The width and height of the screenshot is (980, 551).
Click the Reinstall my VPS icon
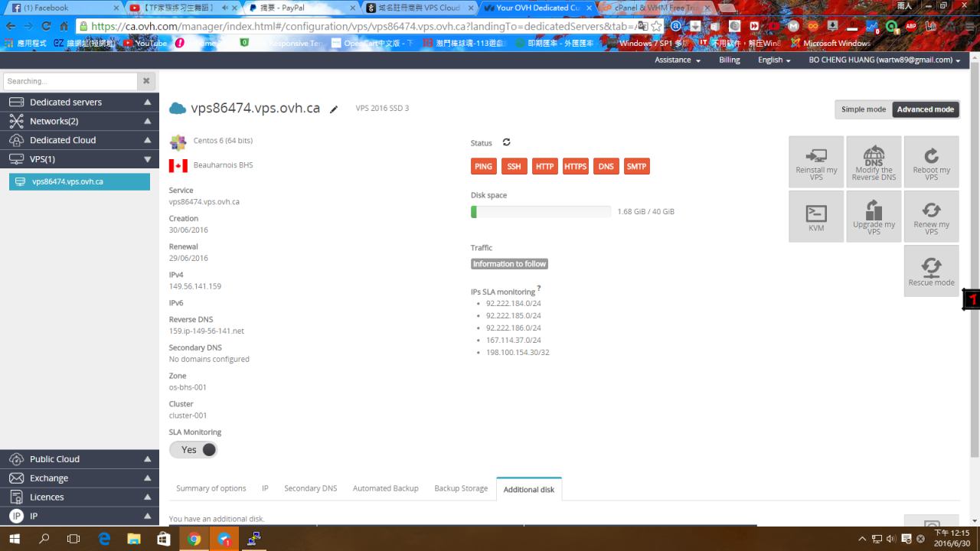[x=816, y=161]
